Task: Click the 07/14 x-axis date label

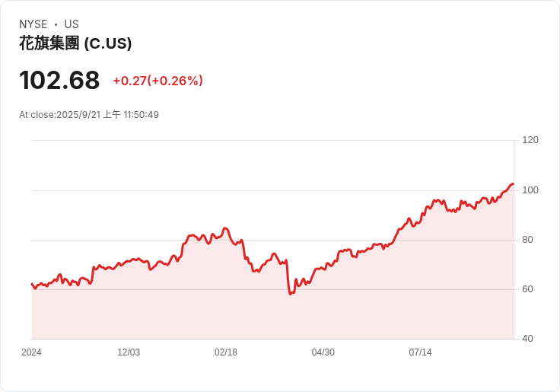Action: 421,352
